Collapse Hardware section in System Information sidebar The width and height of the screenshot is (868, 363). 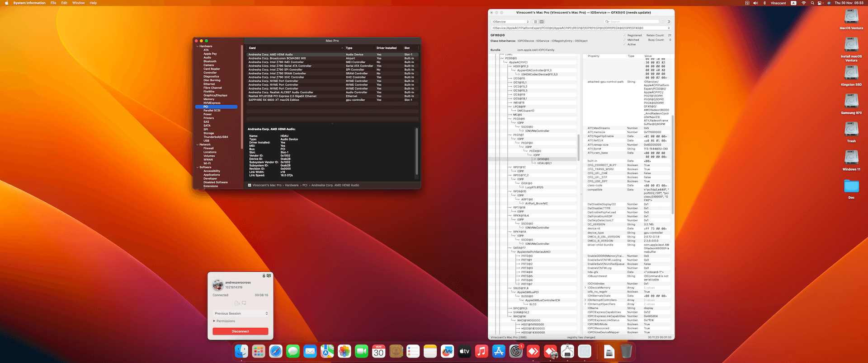click(198, 46)
